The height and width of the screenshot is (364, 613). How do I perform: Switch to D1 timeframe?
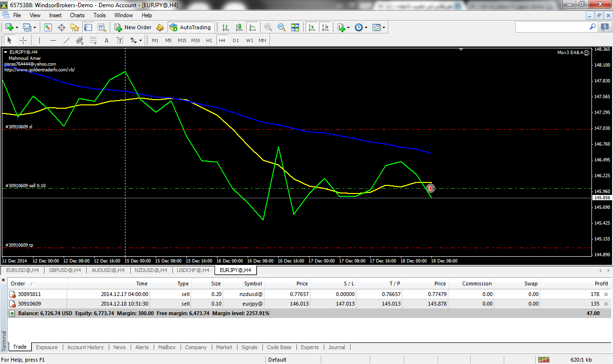[x=236, y=40]
